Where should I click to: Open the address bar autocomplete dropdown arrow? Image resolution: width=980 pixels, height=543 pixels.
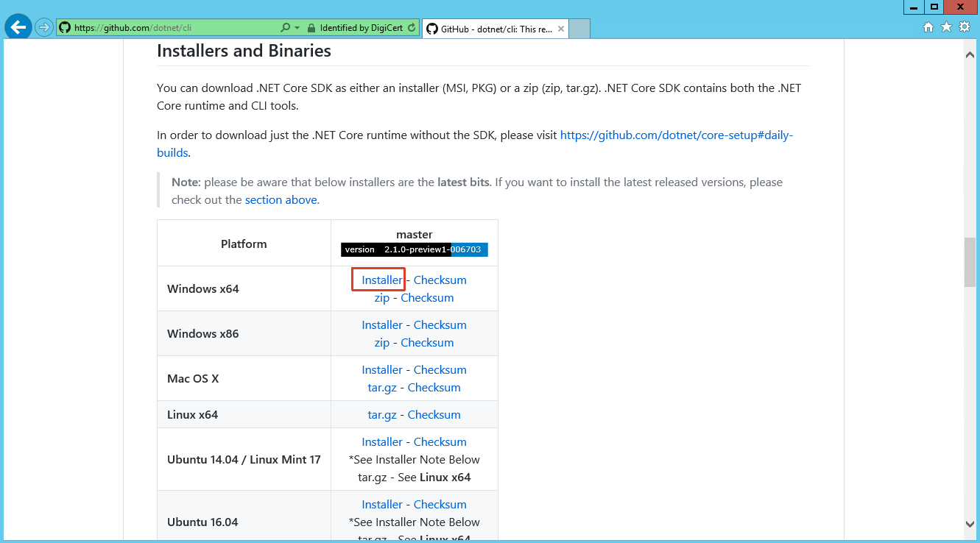tap(297, 28)
